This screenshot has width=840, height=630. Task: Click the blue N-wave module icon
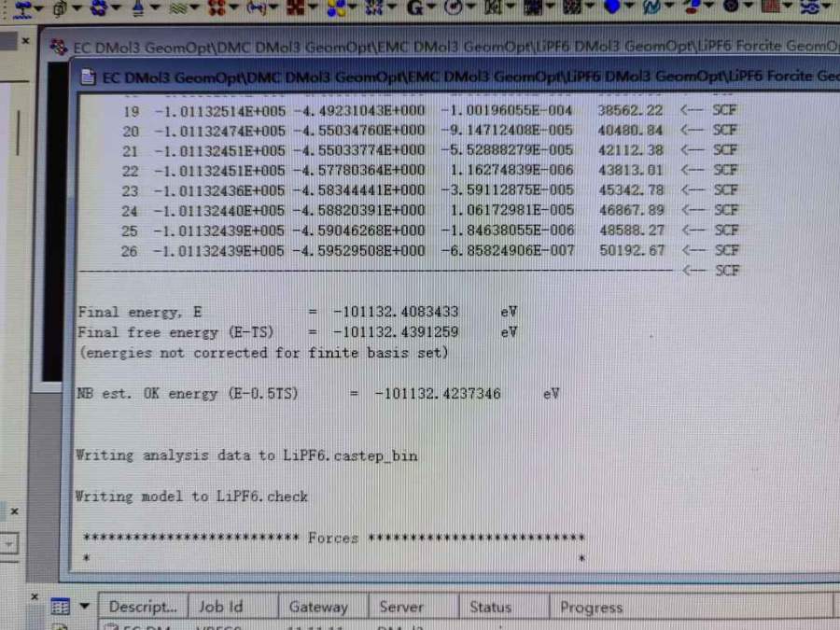coord(651,7)
